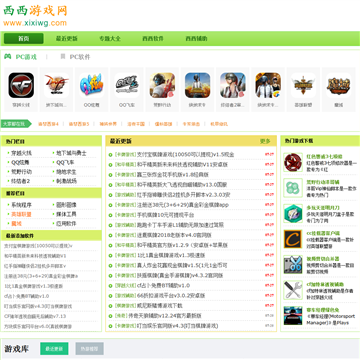The height and width of the screenshot is (360, 360).
Task: Click green bullet of 支付宝棋牌游戏 entry
Action: click(x=111, y=155)
